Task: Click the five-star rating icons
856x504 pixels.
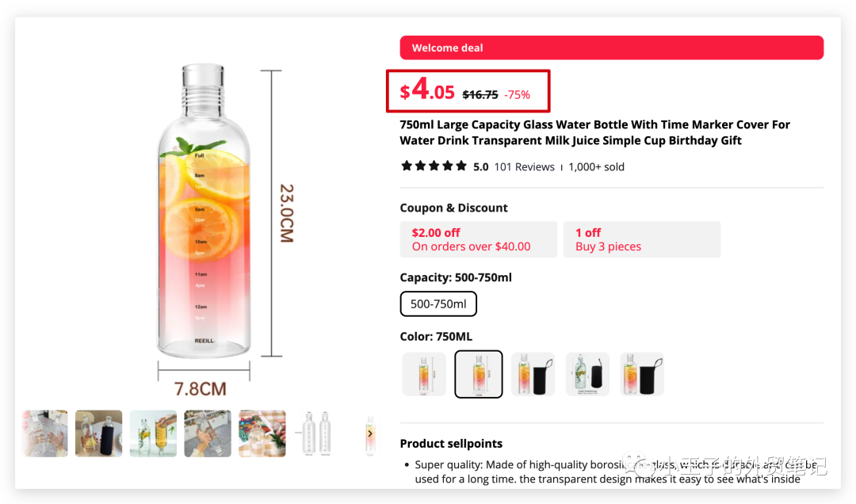Action: pos(434,166)
